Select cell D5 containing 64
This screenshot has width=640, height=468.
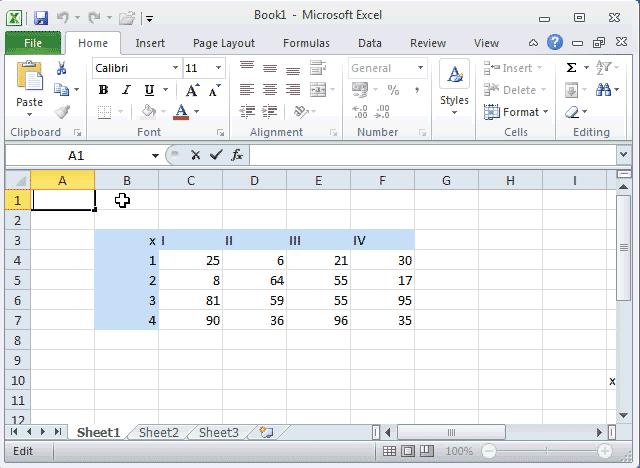254,281
